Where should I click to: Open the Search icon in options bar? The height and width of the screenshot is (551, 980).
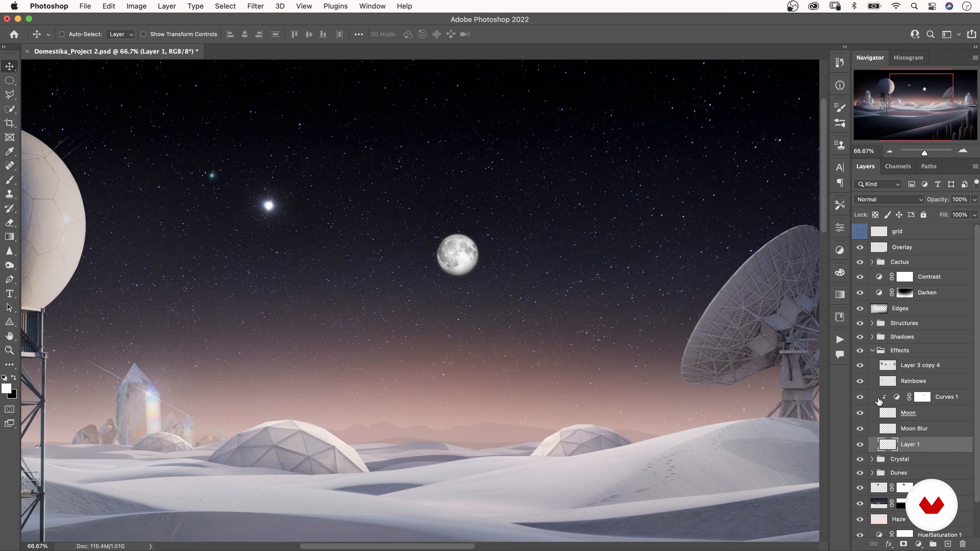[x=930, y=34]
